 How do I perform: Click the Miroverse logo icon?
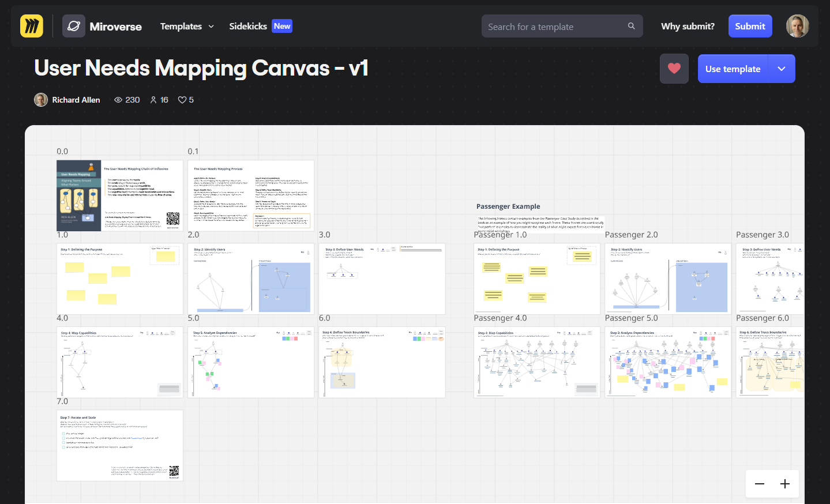(74, 25)
